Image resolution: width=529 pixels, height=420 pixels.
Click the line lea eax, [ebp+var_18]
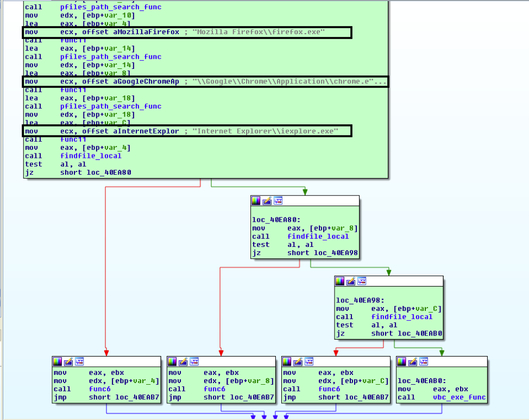click(x=80, y=98)
